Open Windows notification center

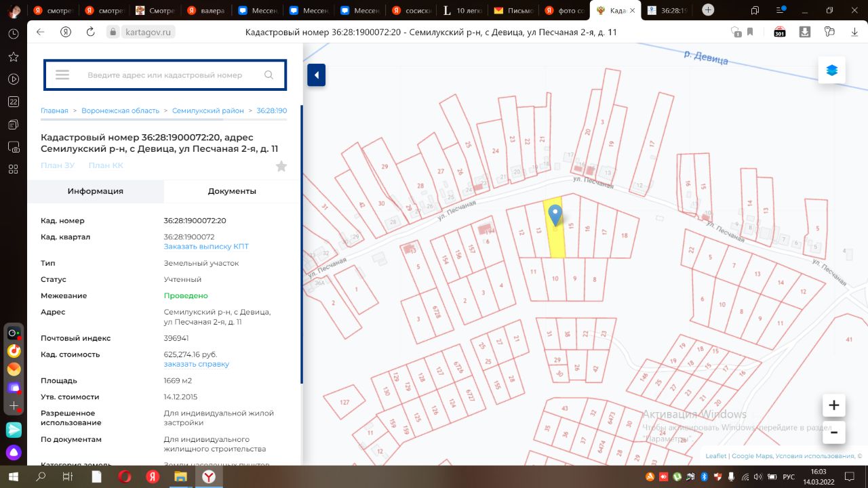[848, 476]
